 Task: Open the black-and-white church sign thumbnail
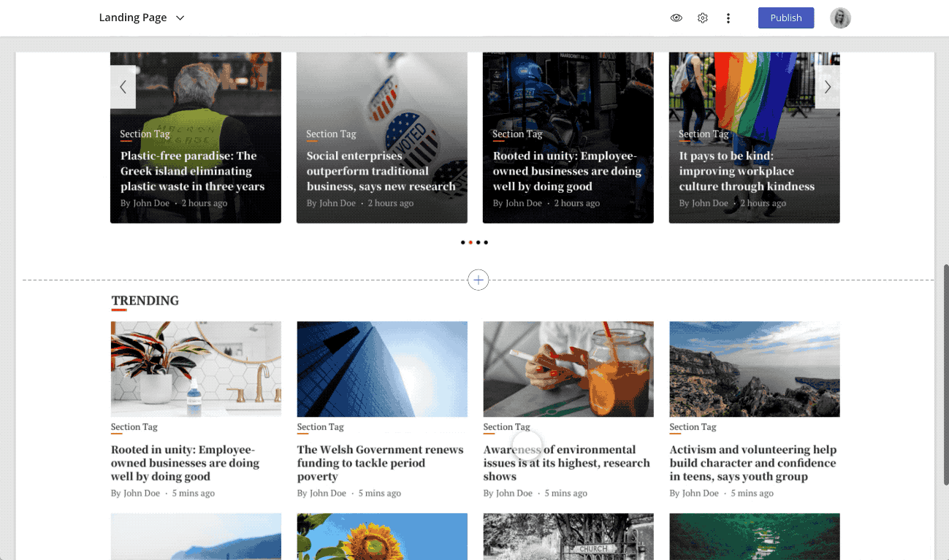(x=568, y=537)
